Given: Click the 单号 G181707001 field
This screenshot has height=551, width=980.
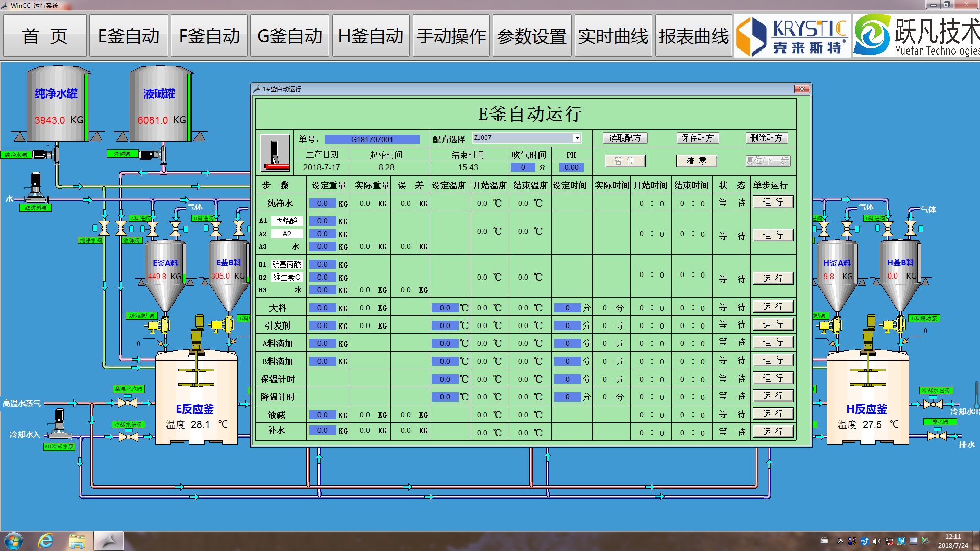Looking at the screenshot, I should (x=372, y=139).
